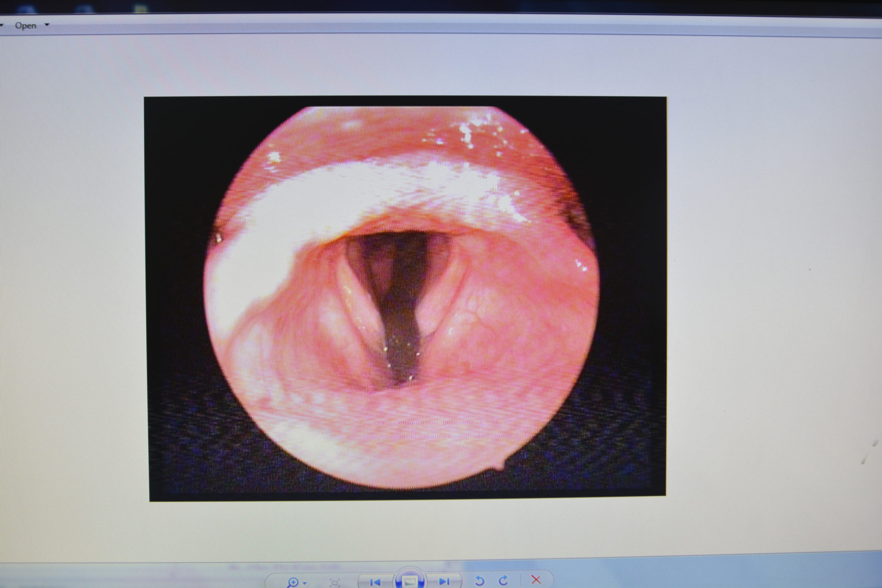Click the fit-to-window actual size icon
This screenshot has height=588, width=882.
coord(334,583)
